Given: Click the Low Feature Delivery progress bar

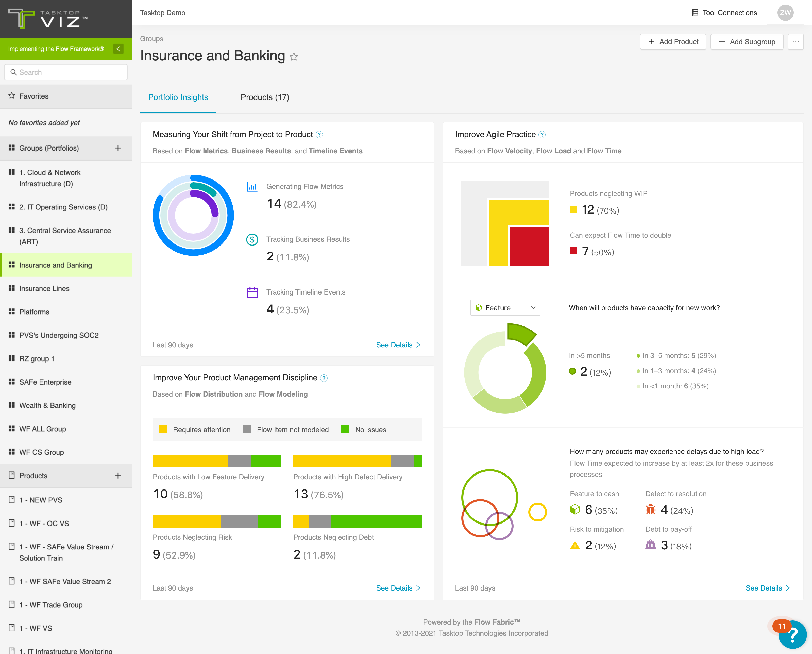Looking at the screenshot, I should [x=217, y=461].
